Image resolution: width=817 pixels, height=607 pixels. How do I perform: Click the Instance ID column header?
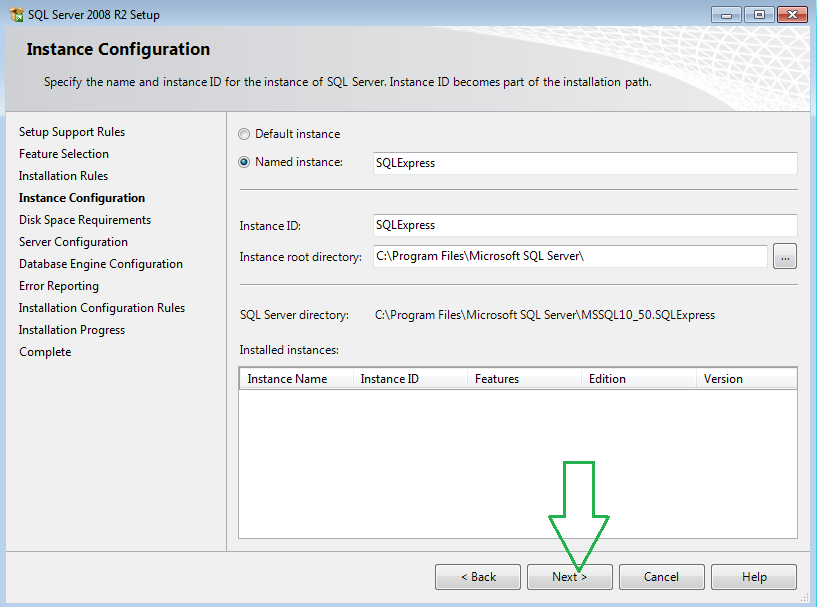click(x=410, y=379)
